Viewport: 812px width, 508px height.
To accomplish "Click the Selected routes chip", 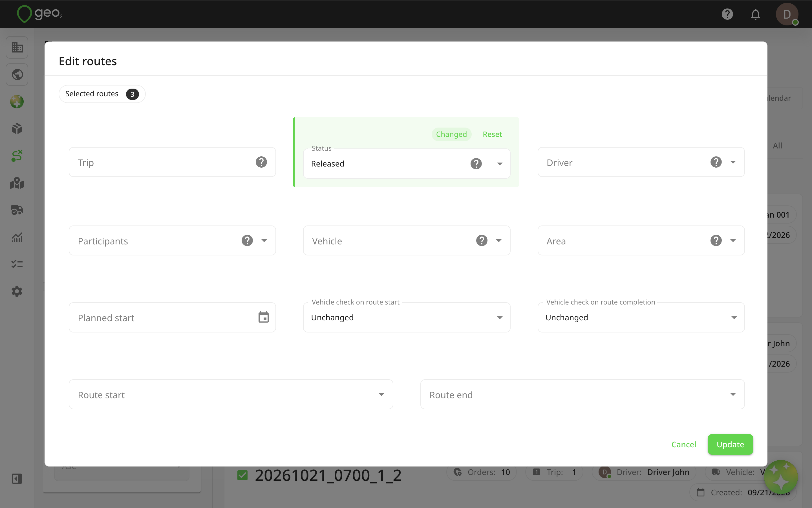I will (x=102, y=94).
